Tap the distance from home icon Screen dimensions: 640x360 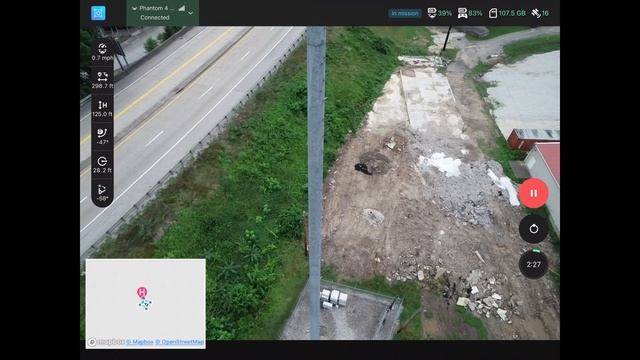tap(102, 76)
